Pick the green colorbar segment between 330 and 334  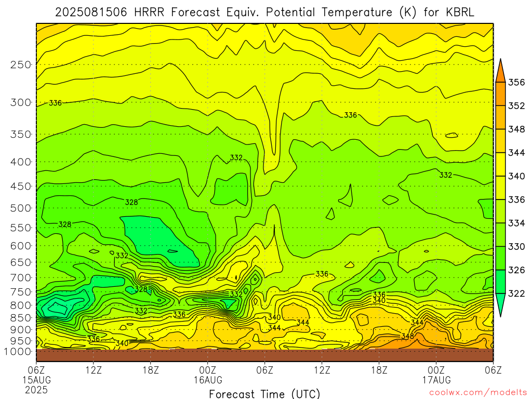[x=501, y=234]
